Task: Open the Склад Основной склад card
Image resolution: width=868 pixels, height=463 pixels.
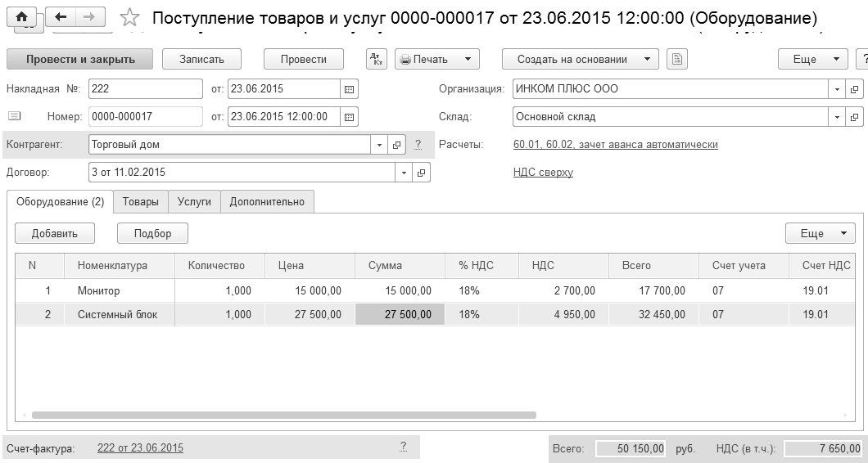Action: [854, 117]
